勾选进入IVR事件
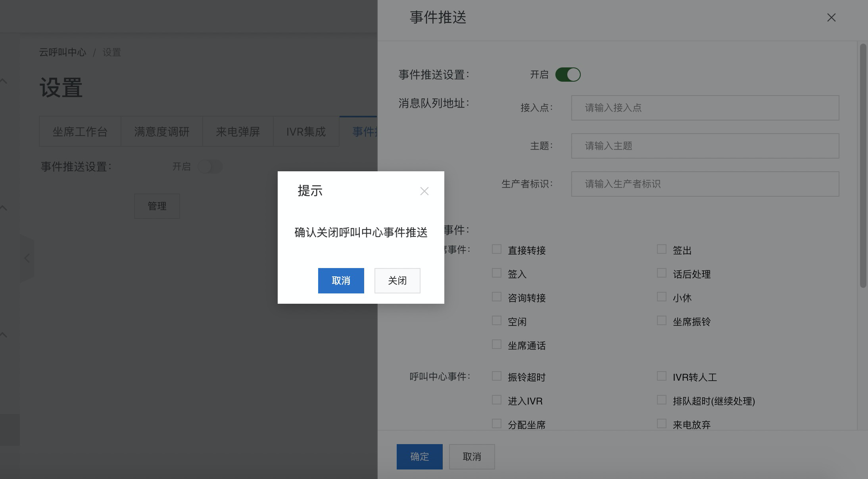 click(x=496, y=400)
